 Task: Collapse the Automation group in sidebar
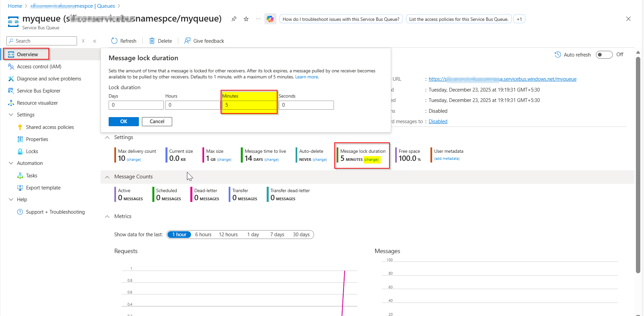11,163
